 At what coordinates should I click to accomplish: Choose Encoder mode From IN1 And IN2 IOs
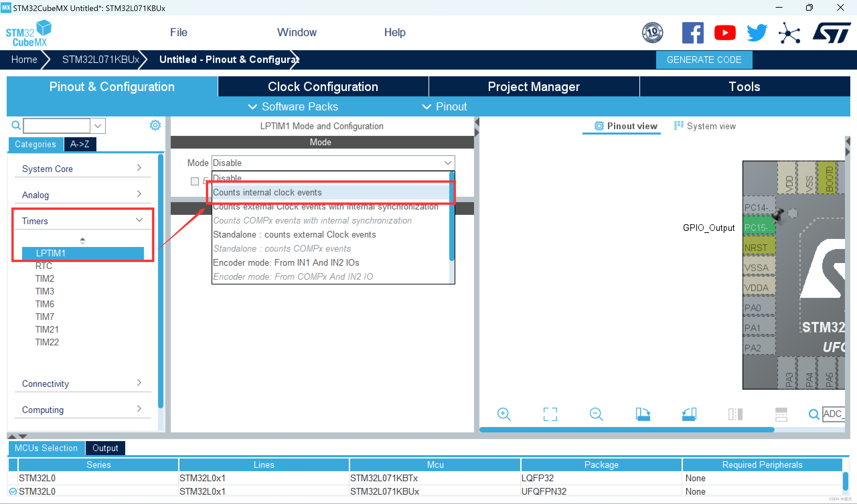[x=331, y=263]
